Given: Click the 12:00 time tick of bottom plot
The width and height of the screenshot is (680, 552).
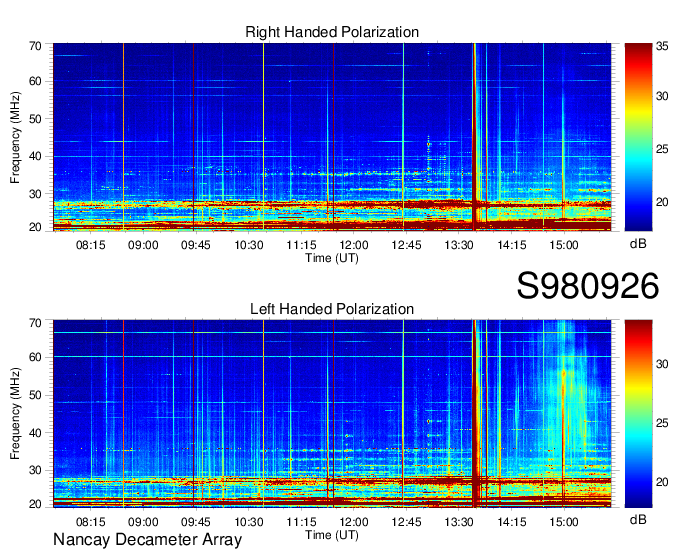Looking at the screenshot, I should tap(354, 522).
